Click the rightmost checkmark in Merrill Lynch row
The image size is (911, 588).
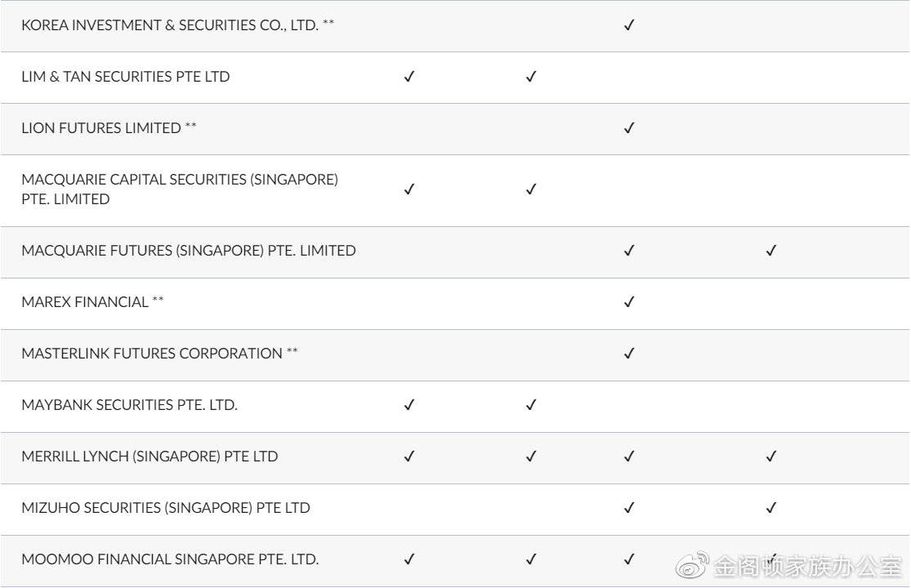(770, 457)
